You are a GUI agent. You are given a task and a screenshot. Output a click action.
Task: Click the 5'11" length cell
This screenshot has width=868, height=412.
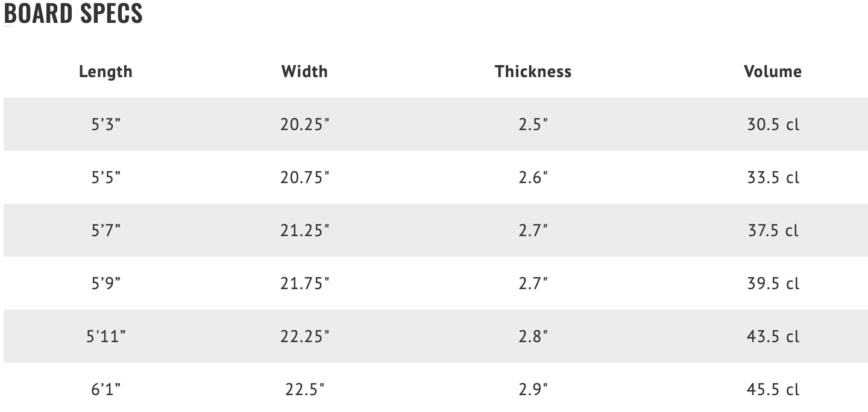coord(105,337)
